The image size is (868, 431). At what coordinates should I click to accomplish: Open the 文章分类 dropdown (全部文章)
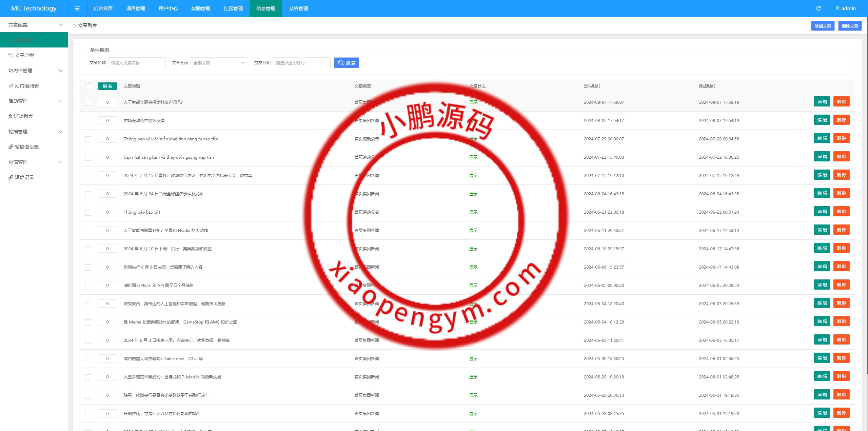pyautogui.click(x=219, y=63)
